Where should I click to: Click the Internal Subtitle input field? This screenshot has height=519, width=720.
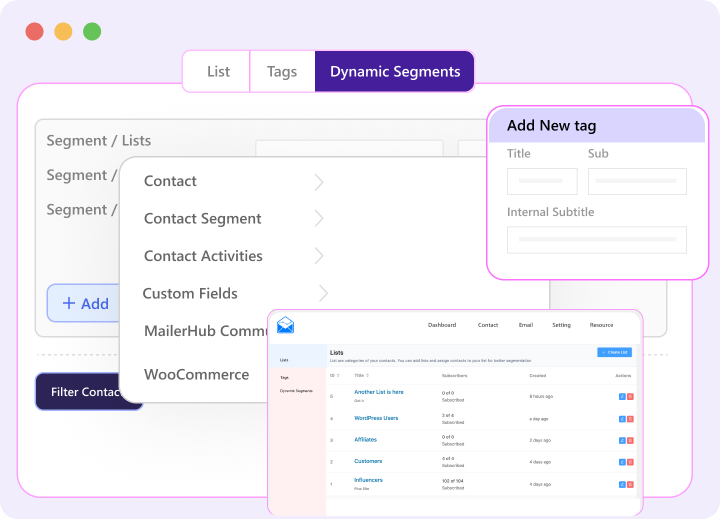(596, 240)
